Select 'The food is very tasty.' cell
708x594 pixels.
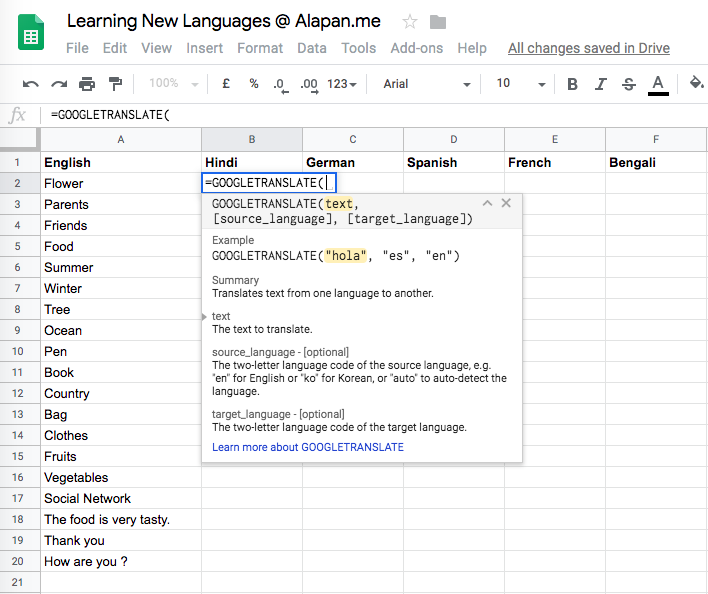(121, 519)
